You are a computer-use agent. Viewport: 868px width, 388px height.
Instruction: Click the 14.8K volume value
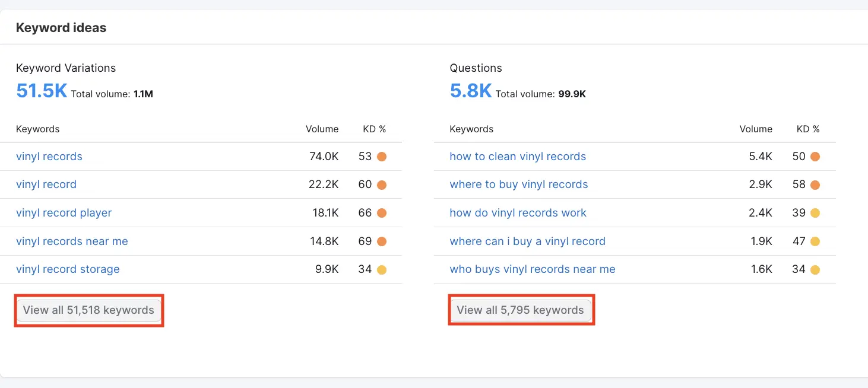(324, 241)
